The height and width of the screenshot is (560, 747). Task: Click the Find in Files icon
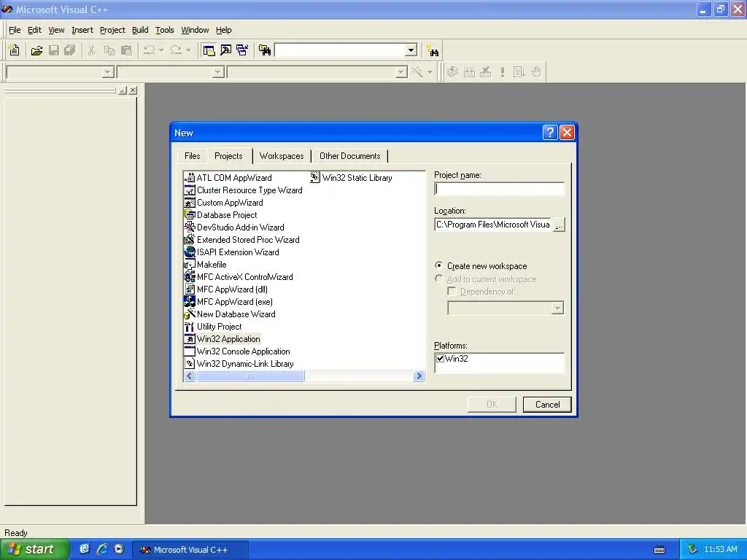(265, 50)
